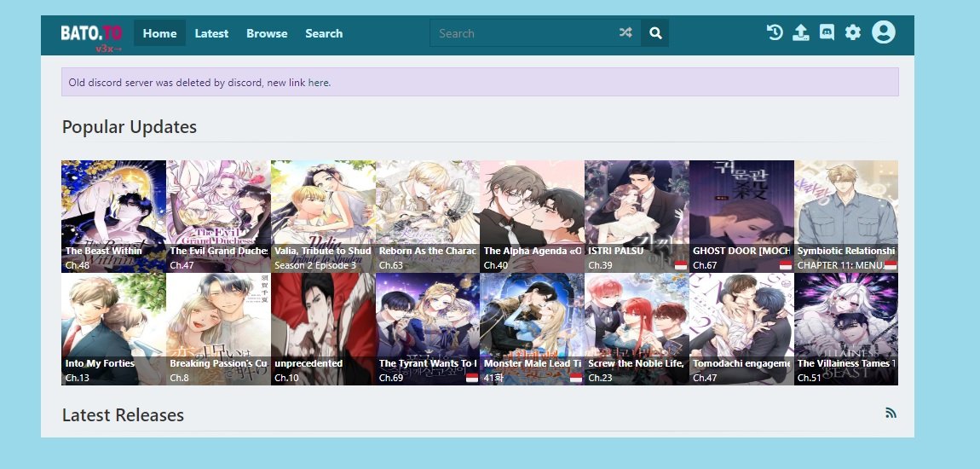Open Season 2 Episode 3 link

[x=315, y=265]
